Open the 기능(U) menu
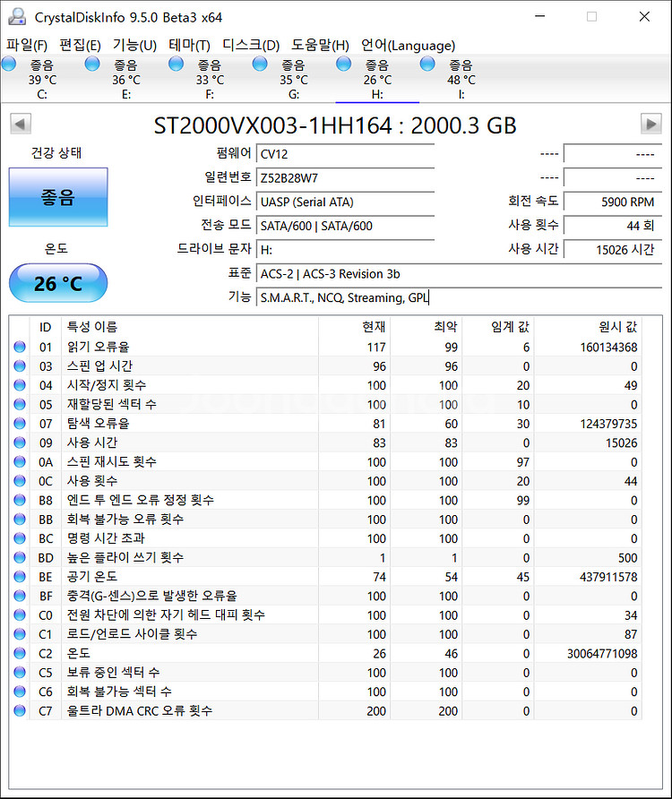Image resolution: width=672 pixels, height=799 pixels. pyautogui.click(x=134, y=46)
